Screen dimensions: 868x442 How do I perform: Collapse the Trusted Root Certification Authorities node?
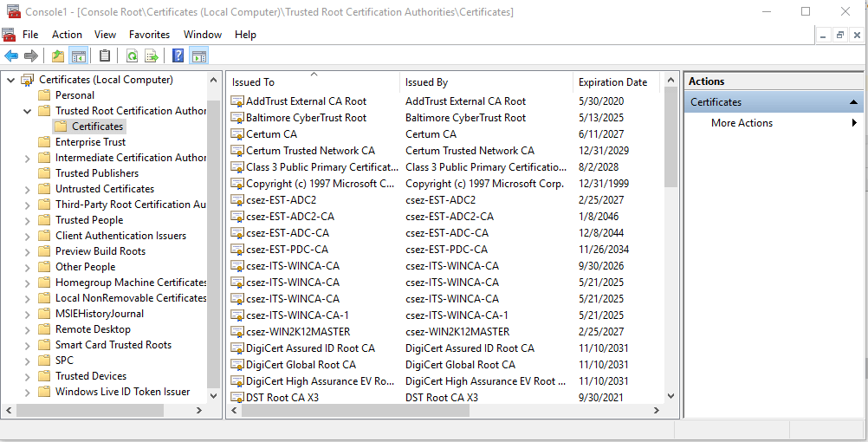tap(27, 111)
